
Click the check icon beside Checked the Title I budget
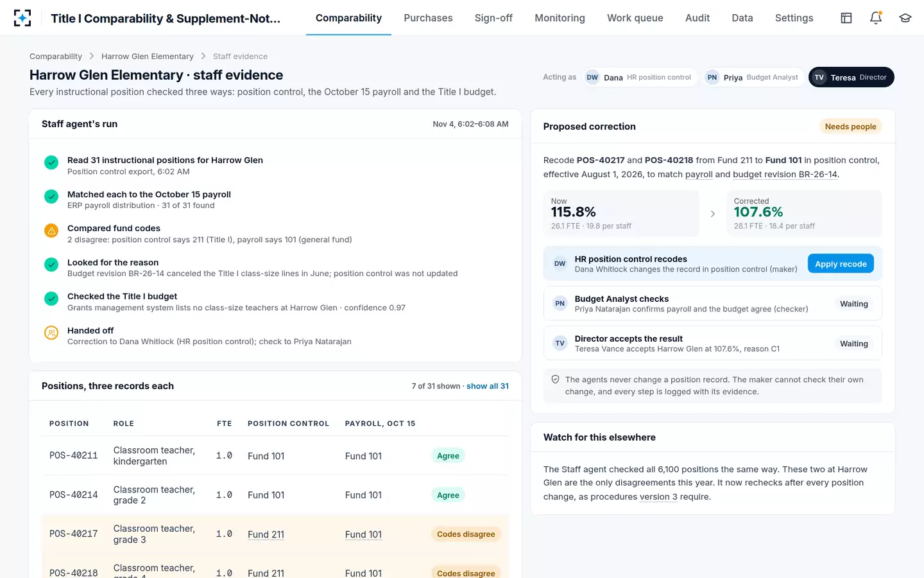tap(51, 299)
